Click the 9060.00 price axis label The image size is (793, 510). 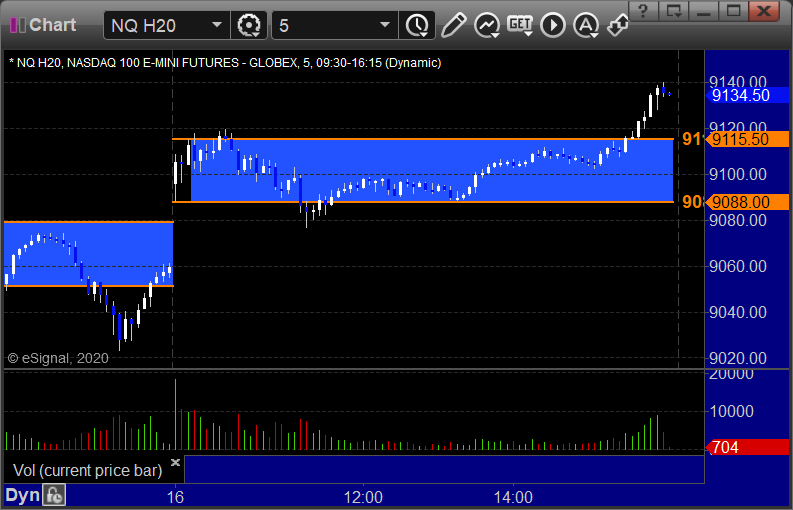tap(738, 266)
